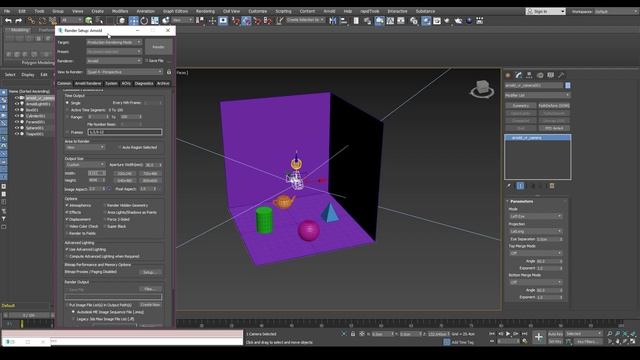This screenshot has width=640, height=360.
Task: Click the Create Now button
Action: (150, 304)
